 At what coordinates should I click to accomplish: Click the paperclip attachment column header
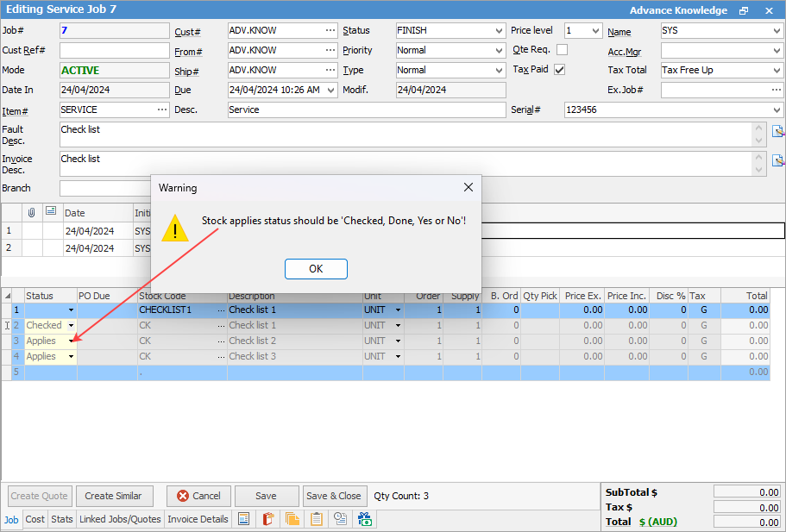[32, 212]
